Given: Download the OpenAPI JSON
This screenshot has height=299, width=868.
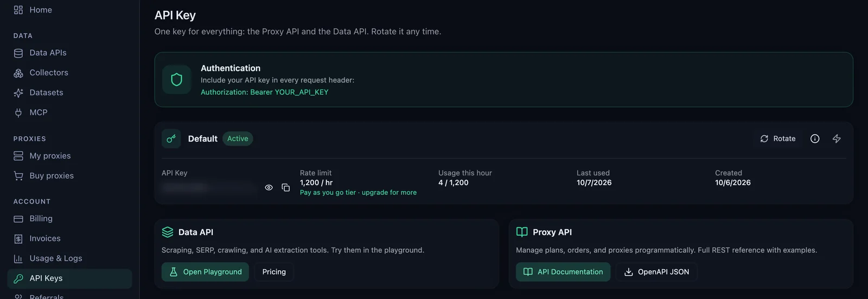Looking at the screenshot, I should tap(656, 272).
